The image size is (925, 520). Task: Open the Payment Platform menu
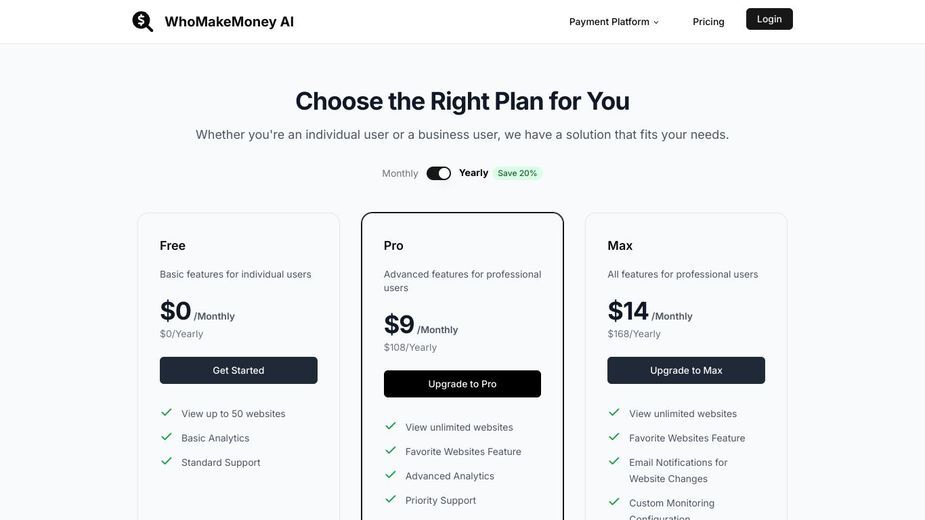[x=614, y=22]
